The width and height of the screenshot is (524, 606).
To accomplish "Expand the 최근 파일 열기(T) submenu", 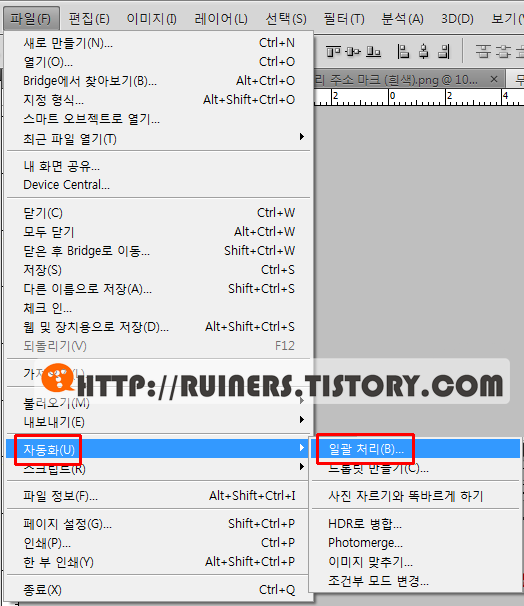I will [158, 138].
